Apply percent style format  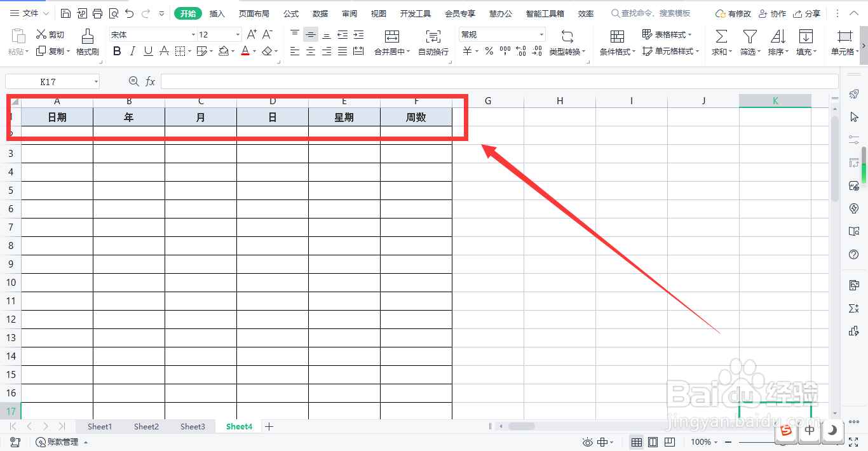click(489, 51)
